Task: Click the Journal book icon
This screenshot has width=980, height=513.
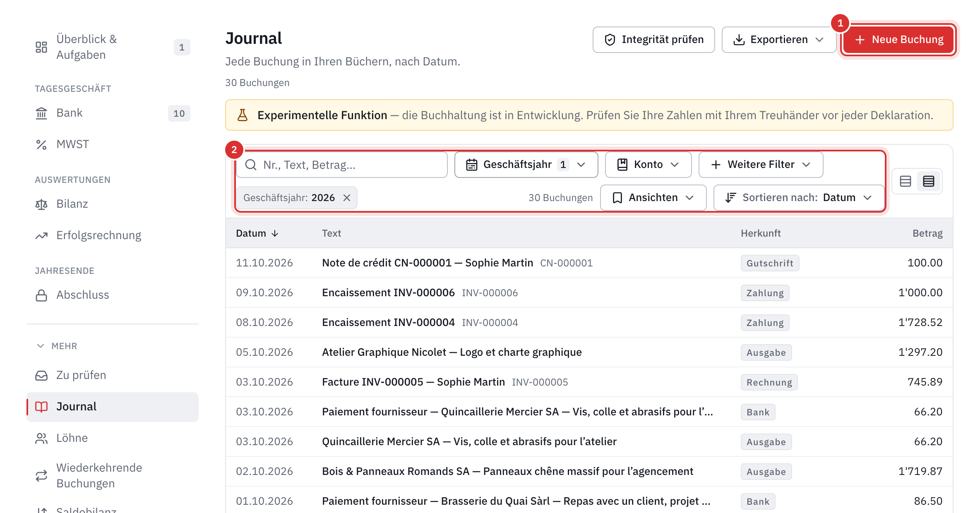Action: click(41, 407)
